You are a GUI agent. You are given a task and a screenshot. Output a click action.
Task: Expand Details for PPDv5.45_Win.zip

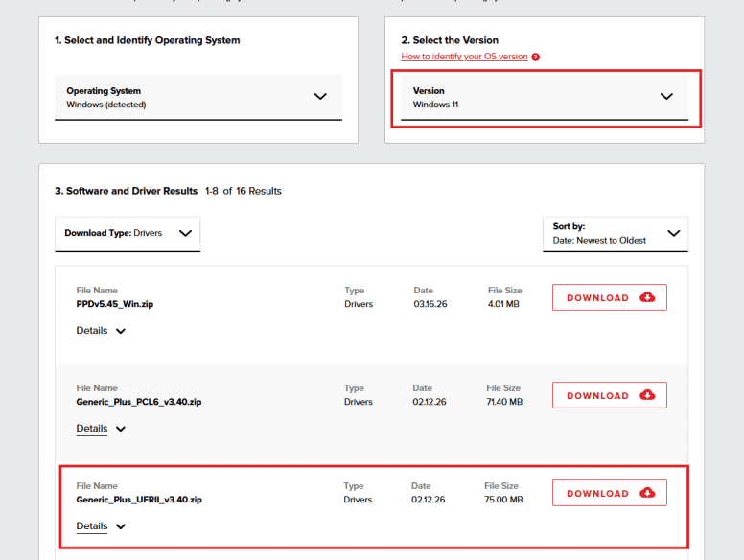(101, 331)
